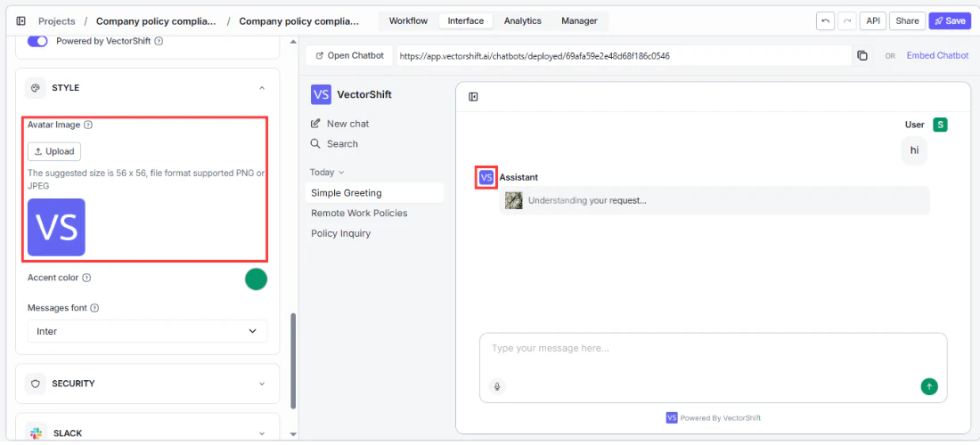
Task: Go to the Manager tab
Action: tap(579, 21)
